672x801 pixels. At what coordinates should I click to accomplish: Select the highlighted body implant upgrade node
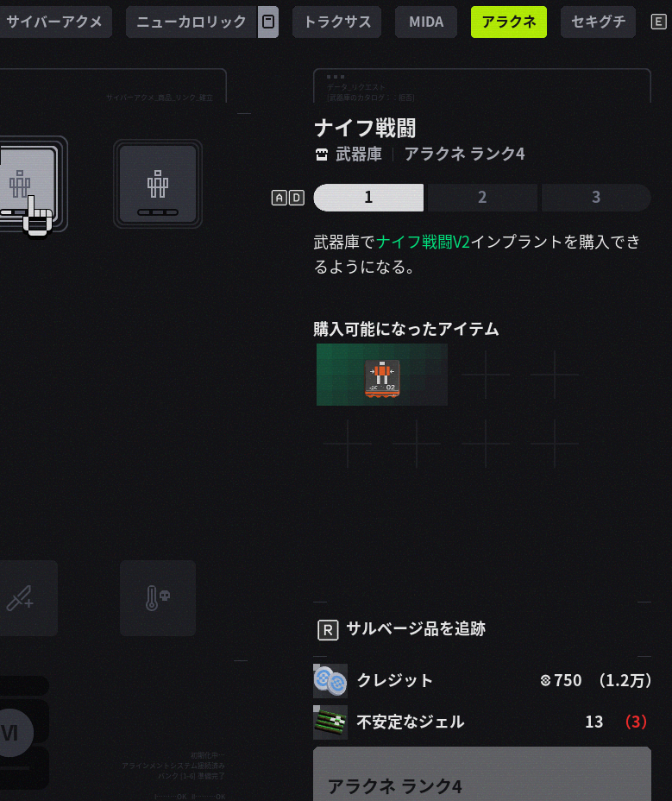28,184
